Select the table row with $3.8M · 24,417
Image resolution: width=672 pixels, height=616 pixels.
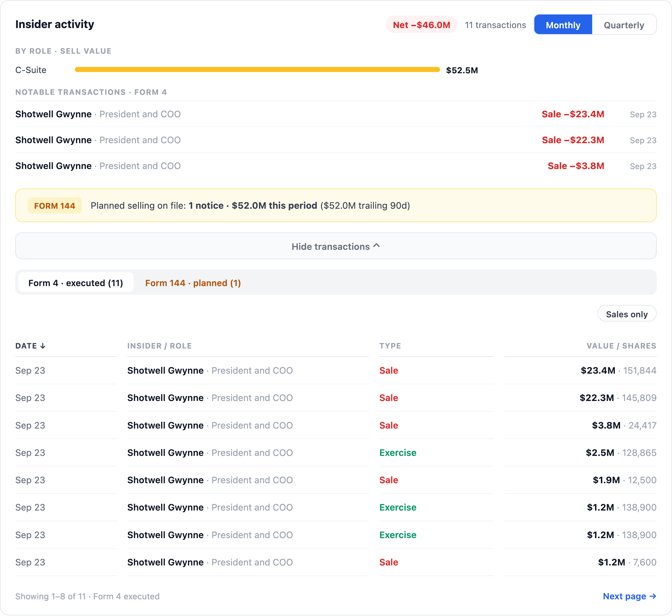(336, 425)
